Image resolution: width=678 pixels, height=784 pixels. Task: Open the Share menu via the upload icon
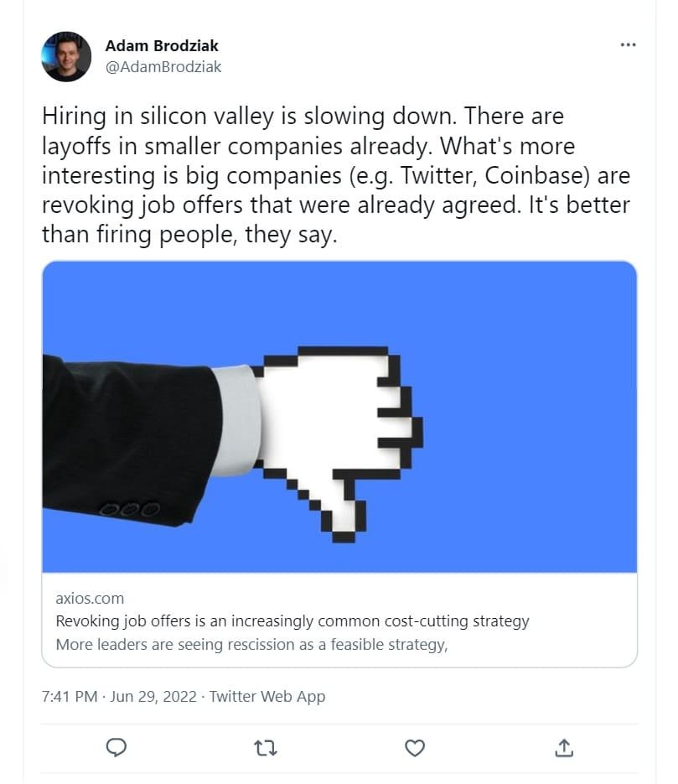click(563, 747)
